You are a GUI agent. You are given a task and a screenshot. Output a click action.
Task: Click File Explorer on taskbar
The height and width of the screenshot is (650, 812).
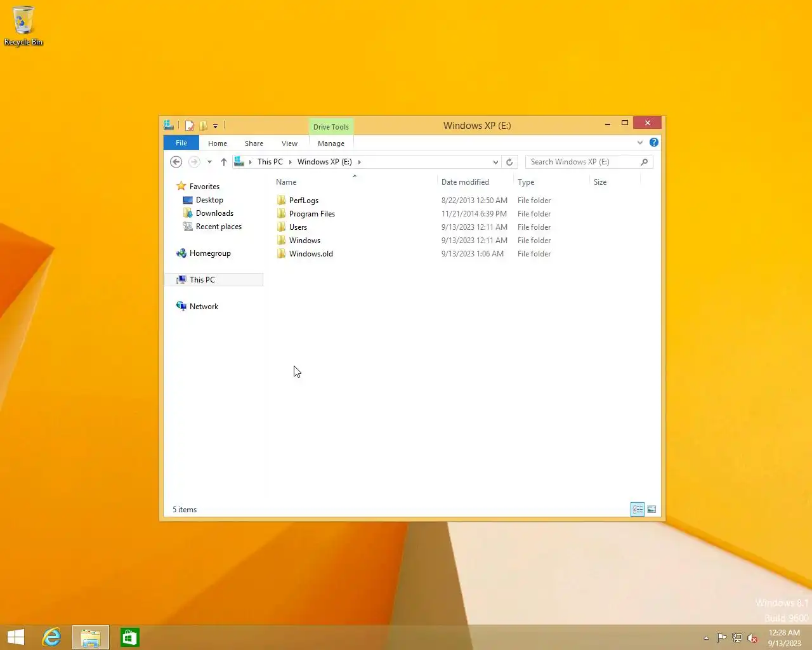pyautogui.click(x=91, y=637)
